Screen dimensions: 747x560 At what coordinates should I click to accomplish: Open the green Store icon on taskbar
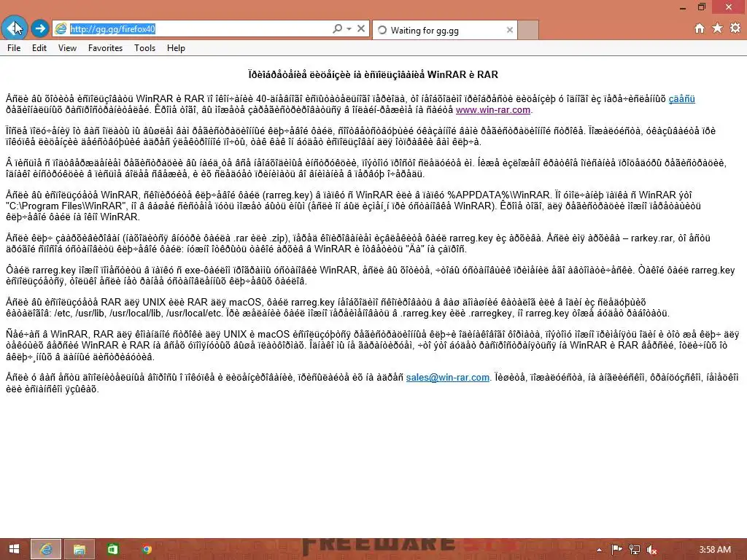(x=112, y=549)
